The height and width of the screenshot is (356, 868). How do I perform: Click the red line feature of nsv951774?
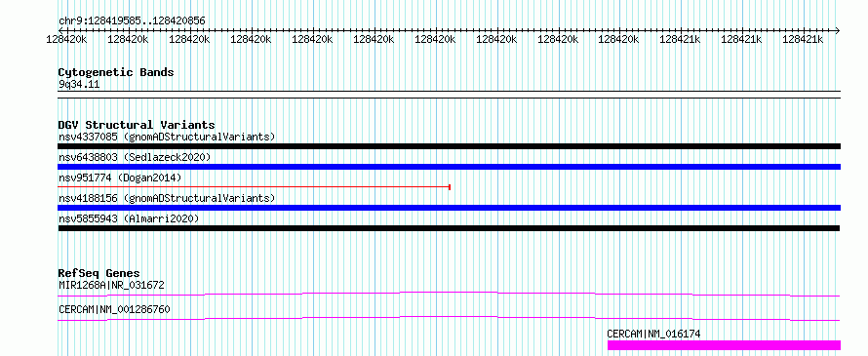pyautogui.click(x=254, y=187)
